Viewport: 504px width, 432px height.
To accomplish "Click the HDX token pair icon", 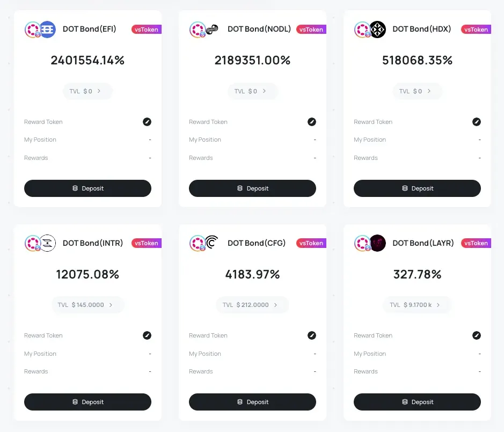I will point(370,30).
